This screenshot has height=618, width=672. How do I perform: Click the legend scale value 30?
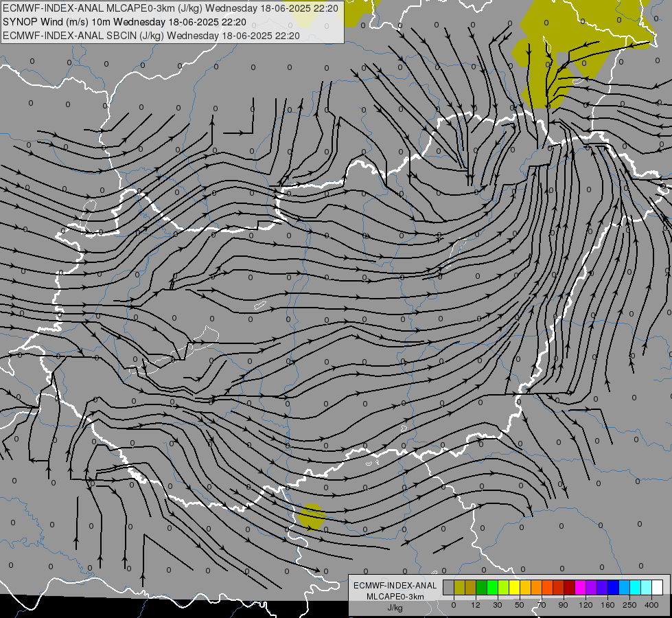[498, 605]
